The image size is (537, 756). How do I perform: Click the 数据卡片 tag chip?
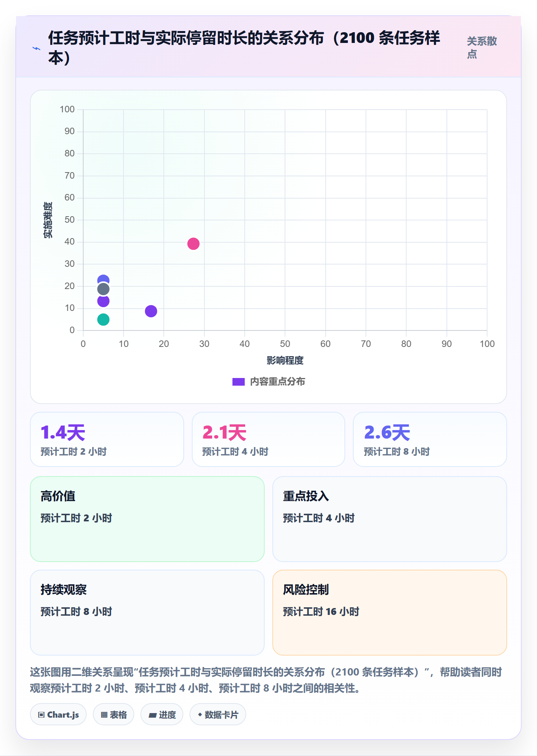coord(218,715)
